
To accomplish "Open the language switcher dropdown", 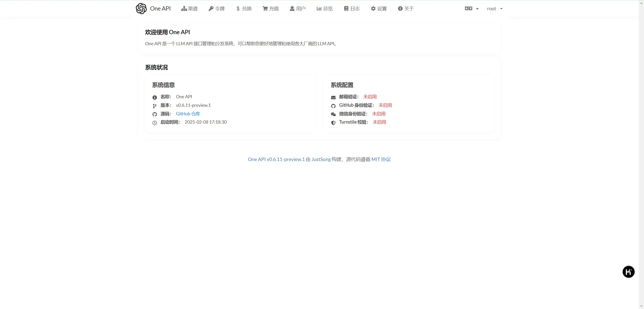I will pyautogui.click(x=472, y=9).
